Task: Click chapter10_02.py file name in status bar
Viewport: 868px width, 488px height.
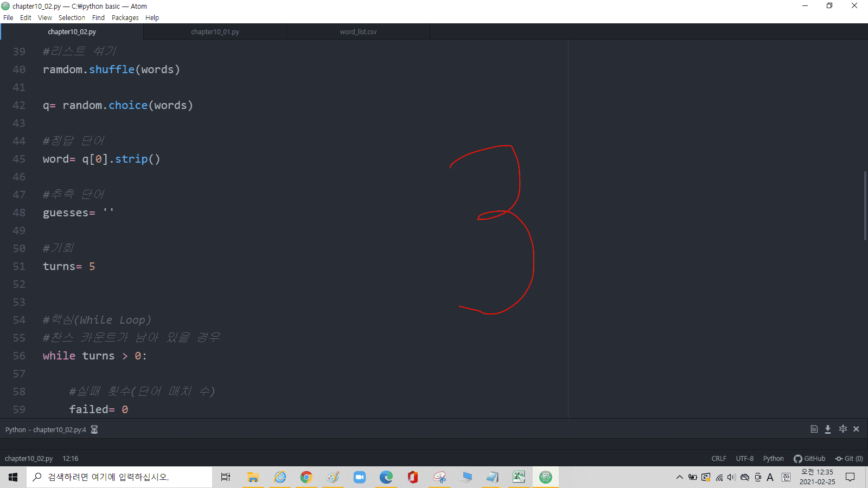Action: (29, 458)
